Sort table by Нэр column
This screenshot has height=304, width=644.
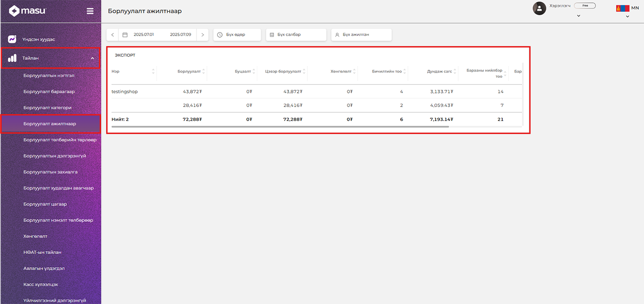pos(153,72)
